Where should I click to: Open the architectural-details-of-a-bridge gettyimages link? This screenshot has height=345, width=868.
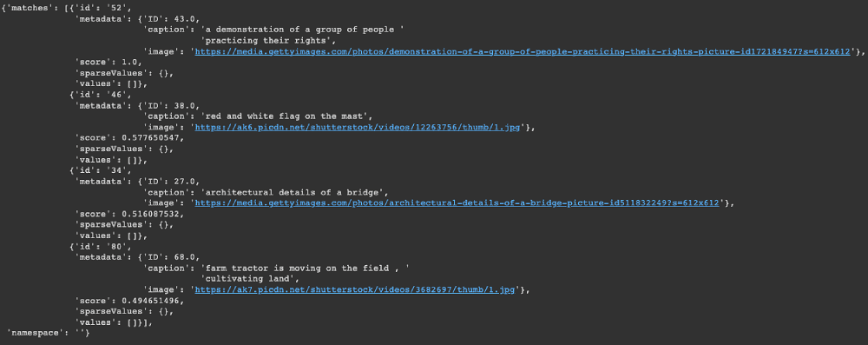click(457, 203)
